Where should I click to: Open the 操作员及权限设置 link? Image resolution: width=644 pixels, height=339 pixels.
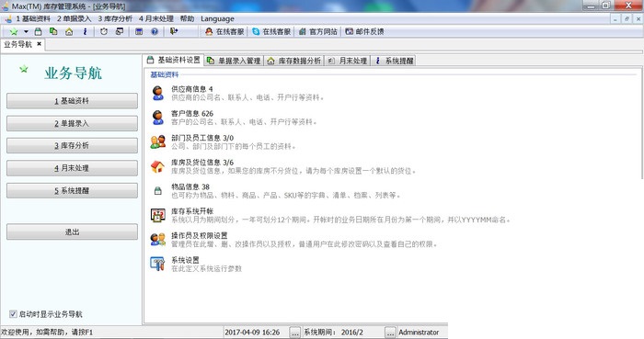point(200,236)
